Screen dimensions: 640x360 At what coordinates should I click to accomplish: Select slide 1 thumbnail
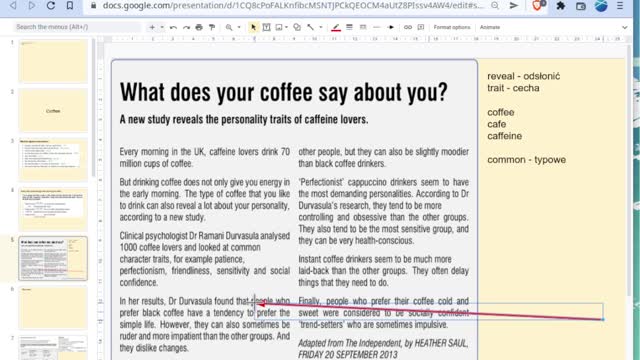pos(53,61)
